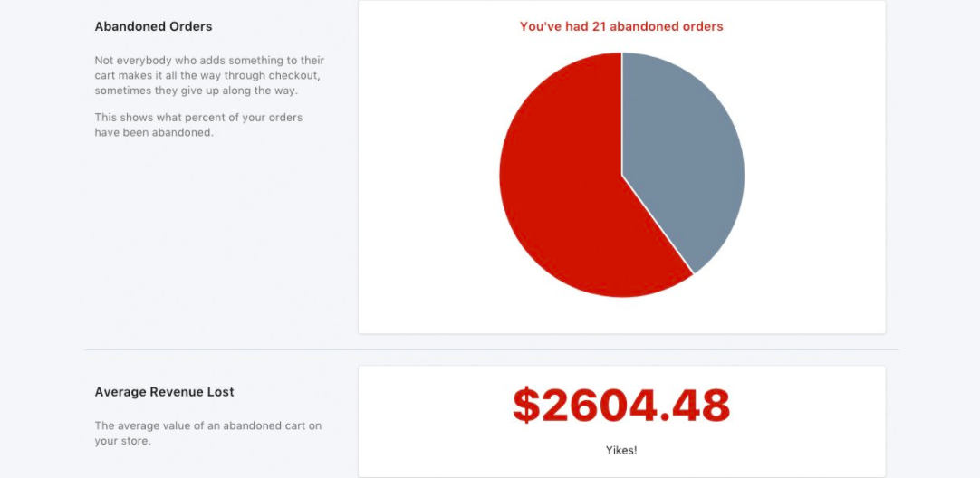Click the center of the pie chart
Image resolution: width=980 pixels, height=478 pixels.
[622, 175]
